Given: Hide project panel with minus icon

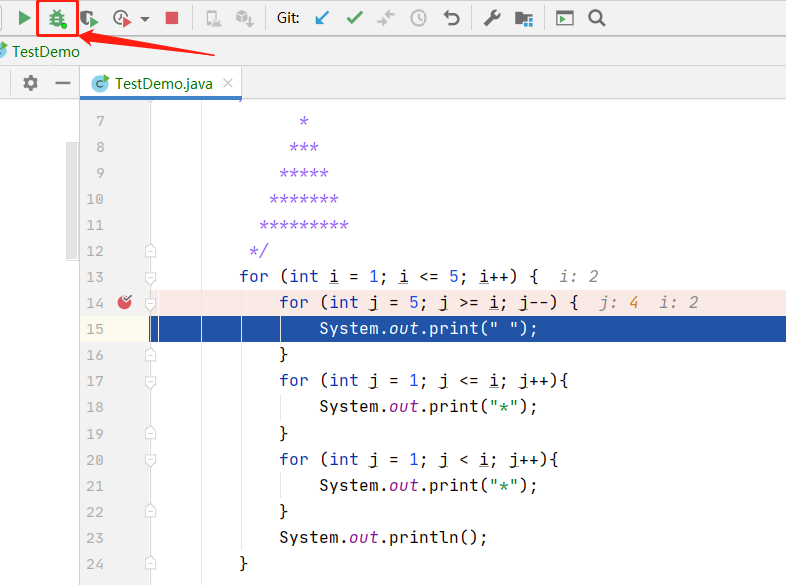Looking at the screenshot, I should [63, 83].
